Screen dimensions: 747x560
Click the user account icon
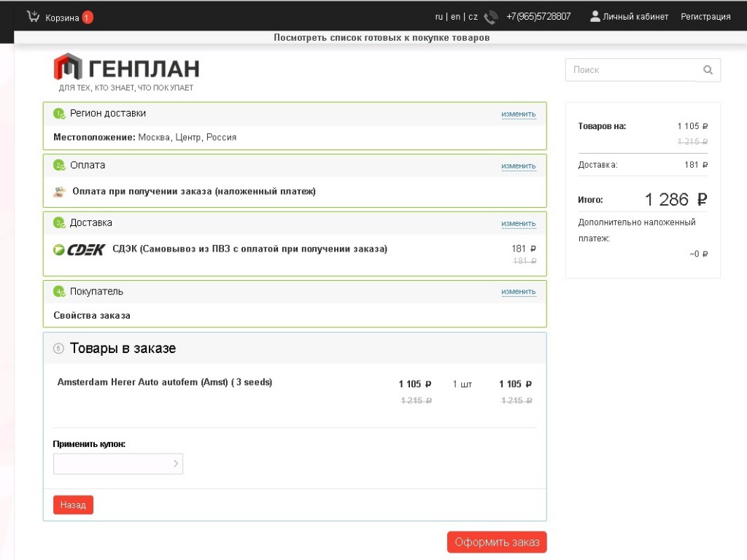point(595,16)
